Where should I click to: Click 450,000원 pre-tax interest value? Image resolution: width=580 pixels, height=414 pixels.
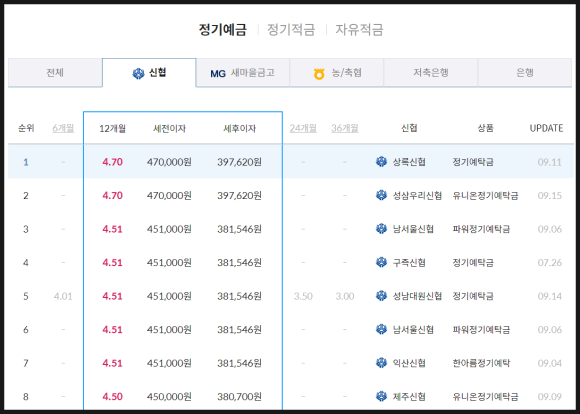(x=169, y=396)
